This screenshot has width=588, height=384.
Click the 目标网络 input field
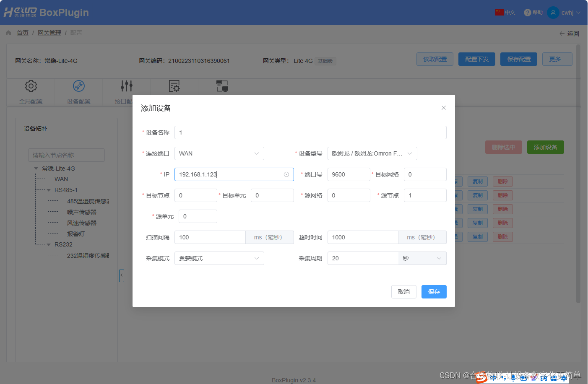(x=425, y=174)
